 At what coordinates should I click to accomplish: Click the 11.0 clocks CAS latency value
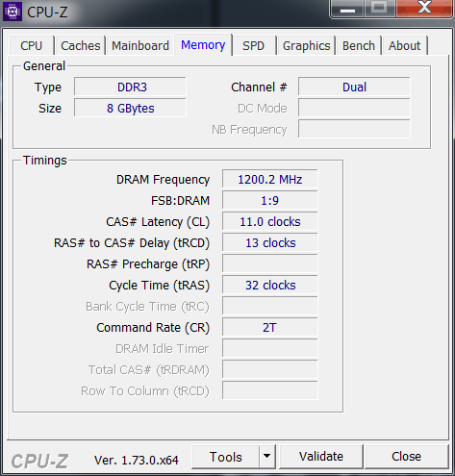[270, 221]
